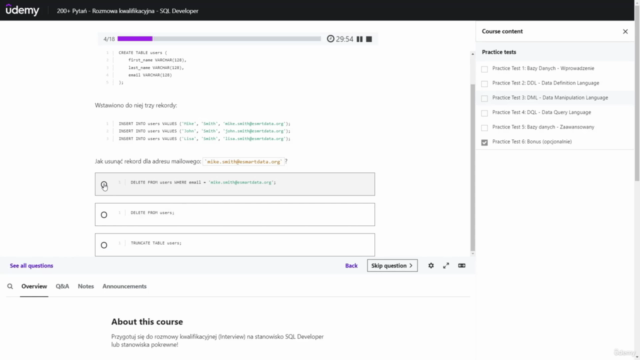Check Practice Test 3: DML checkbox
The image size is (640, 360).
coord(484,98)
